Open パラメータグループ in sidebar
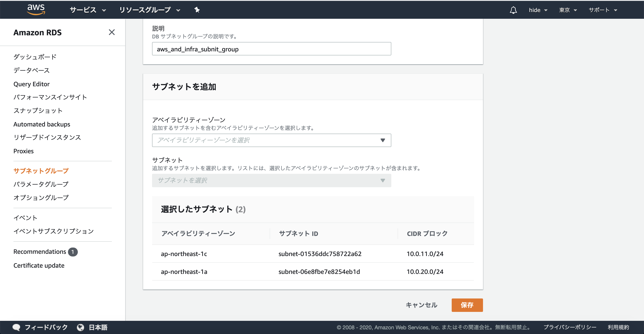 pos(41,184)
